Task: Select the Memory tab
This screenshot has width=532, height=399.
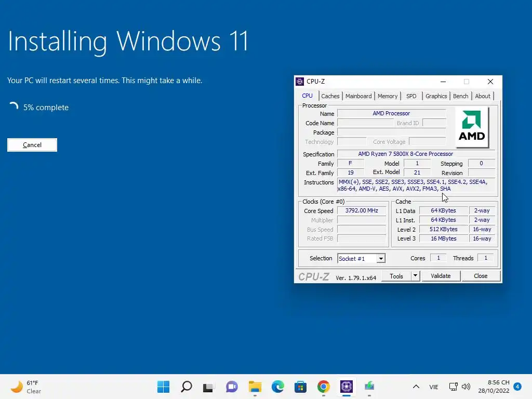Action: click(x=388, y=96)
